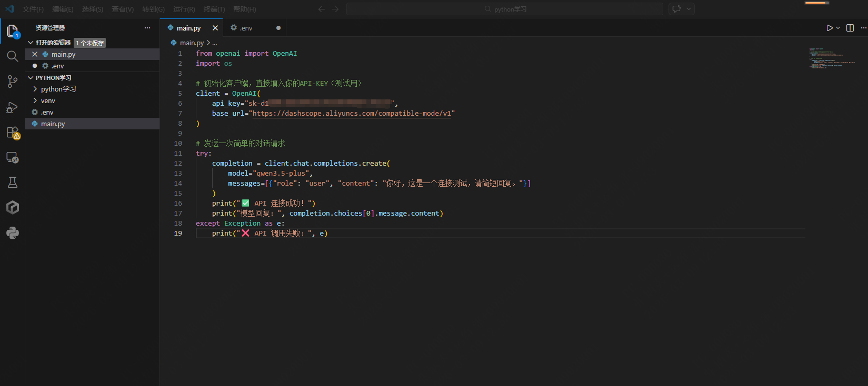The width and height of the screenshot is (868, 386).
Task: Open explorer panel more actions ellipsis
Action: (x=147, y=28)
